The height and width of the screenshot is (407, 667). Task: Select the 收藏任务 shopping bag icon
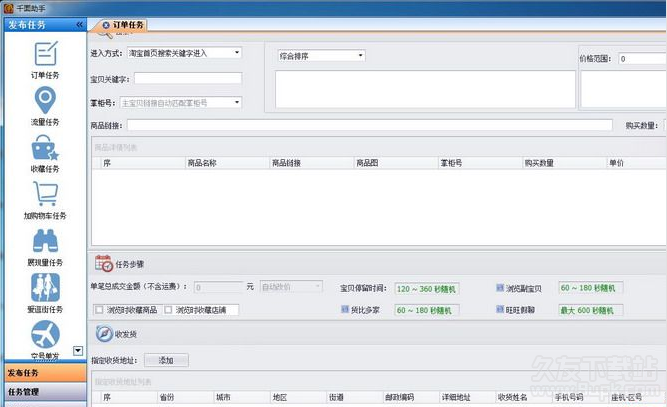45,147
